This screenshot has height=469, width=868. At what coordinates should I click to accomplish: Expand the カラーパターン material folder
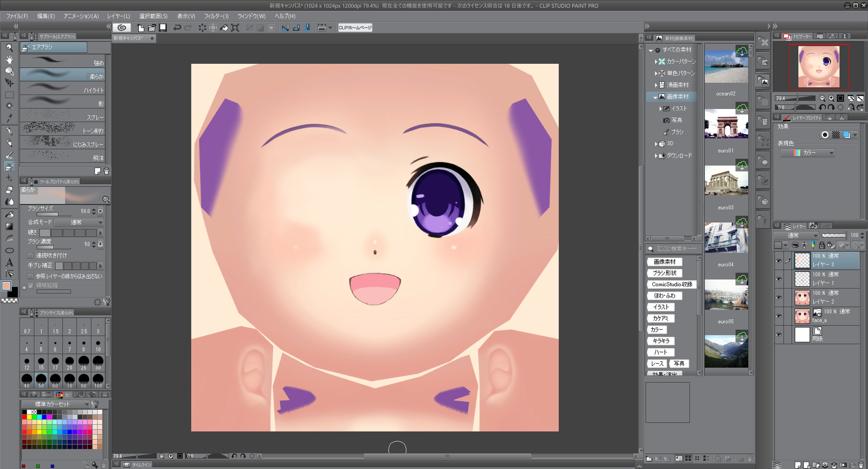click(x=656, y=61)
